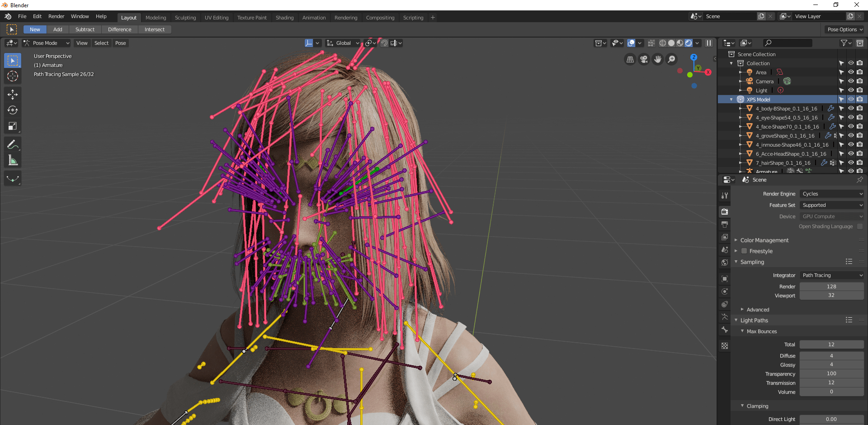Activate the Rotate tool
Screen dimensions: 868x425
(x=12, y=110)
